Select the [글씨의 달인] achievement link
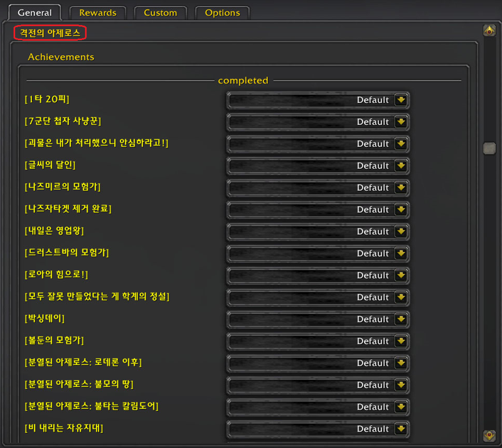 50,165
